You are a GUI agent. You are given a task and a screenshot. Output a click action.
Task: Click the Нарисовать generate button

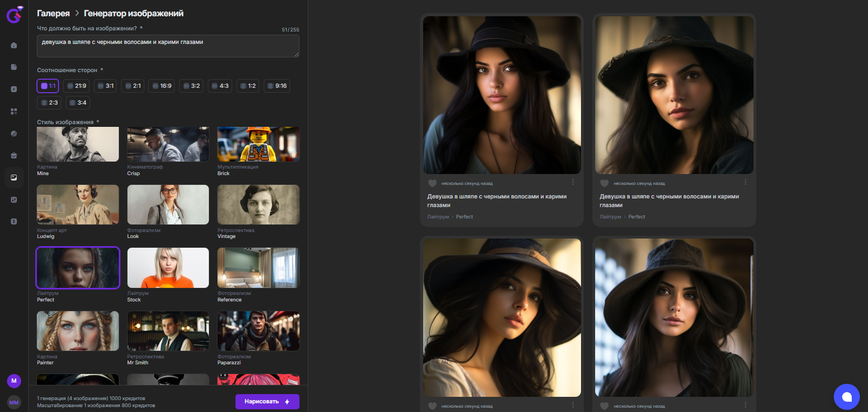267,402
